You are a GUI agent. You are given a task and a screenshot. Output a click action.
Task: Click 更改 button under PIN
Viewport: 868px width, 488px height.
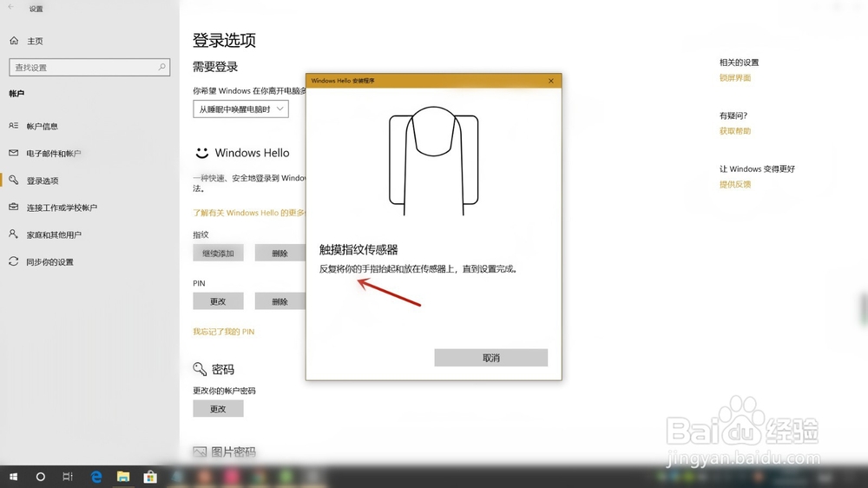(x=218, y=301)
